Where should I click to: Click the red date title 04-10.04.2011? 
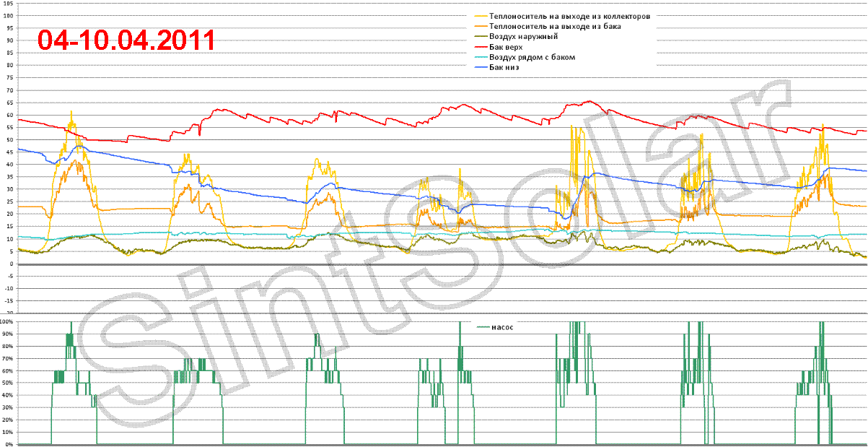[x=126, y=40]
